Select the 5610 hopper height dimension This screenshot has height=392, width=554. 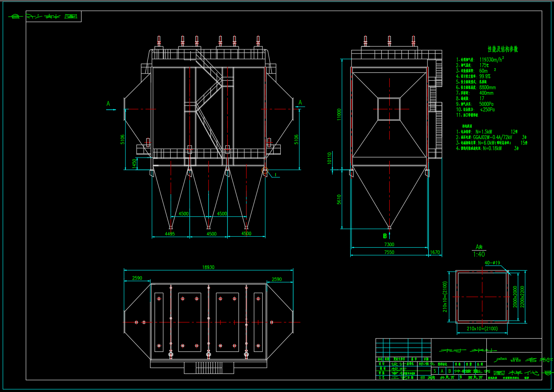coord(339,199)
